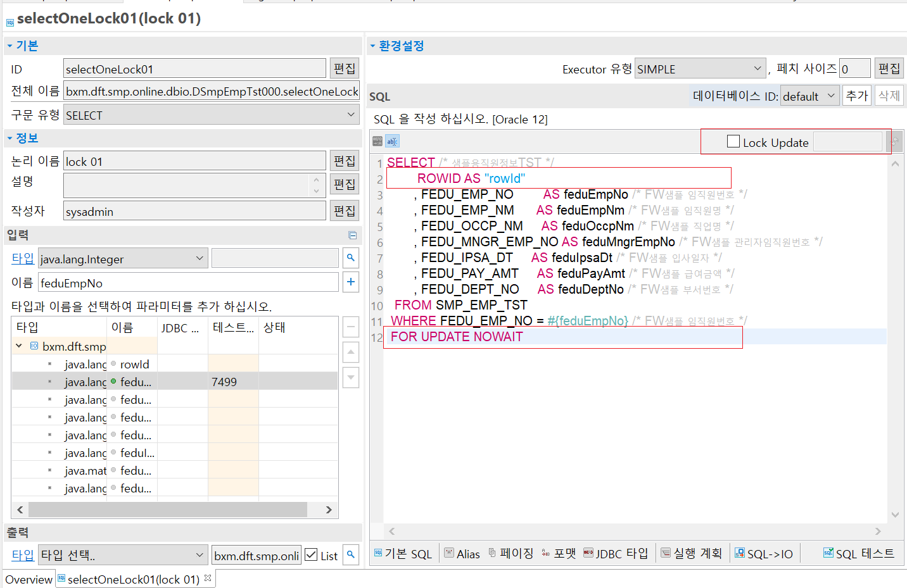The width and height of the screenshot is (907, 588).
Task: Open the SQL 테스트 tab
Action: [x=859, y=554]
